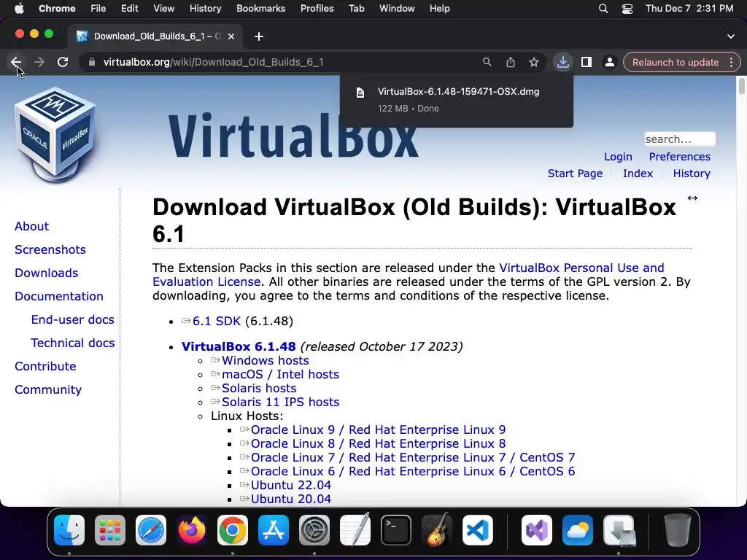Viewport: 747px width, 560px height.
Task: Launch Safari from the dock
Action: (151, 530)
